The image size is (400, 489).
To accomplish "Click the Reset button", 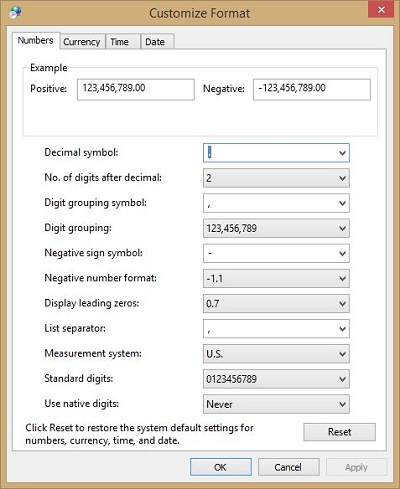I will point(339,432).
